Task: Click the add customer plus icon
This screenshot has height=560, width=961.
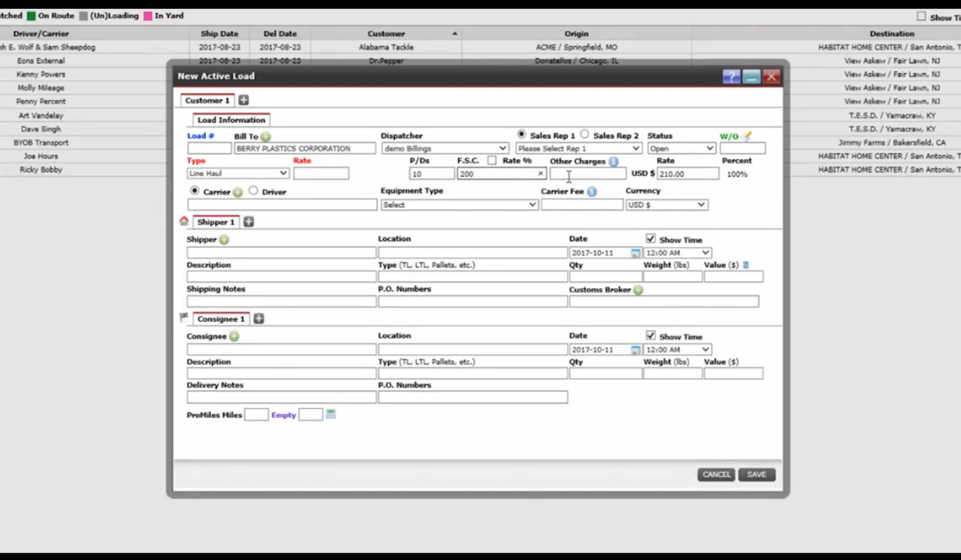Action: 244,100
